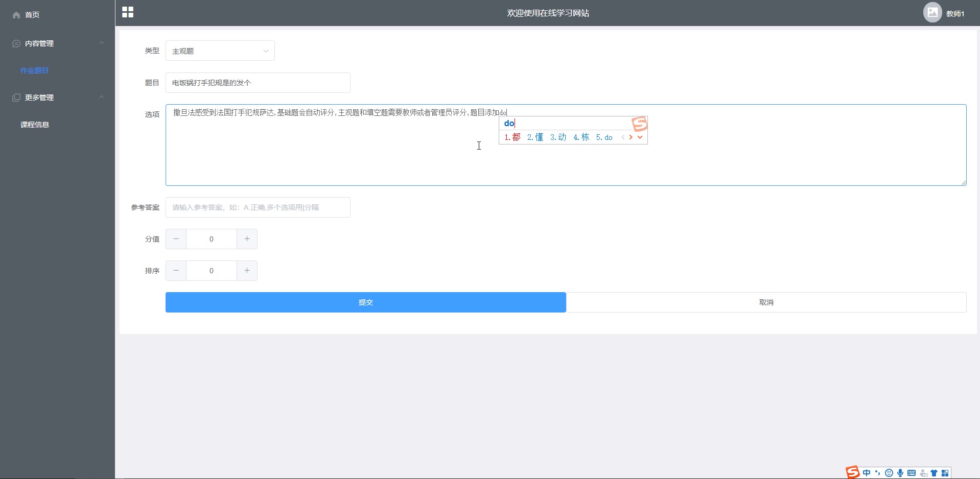
Task: Open the soft keyboard icon on IME toolbar
Action: click(x=912, y=473)
